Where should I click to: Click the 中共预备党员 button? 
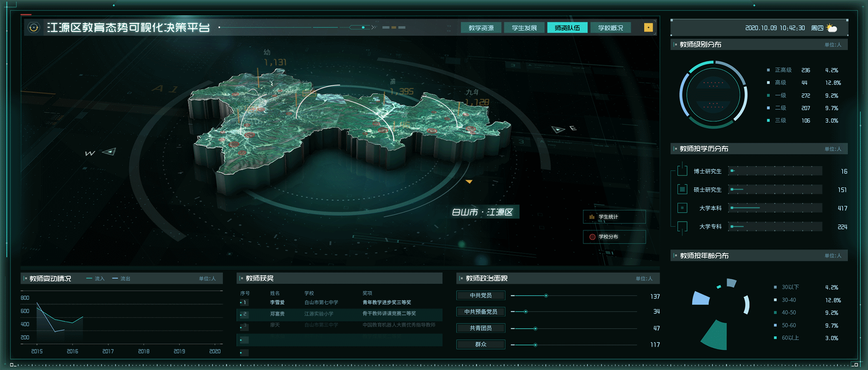click(481, 312)
